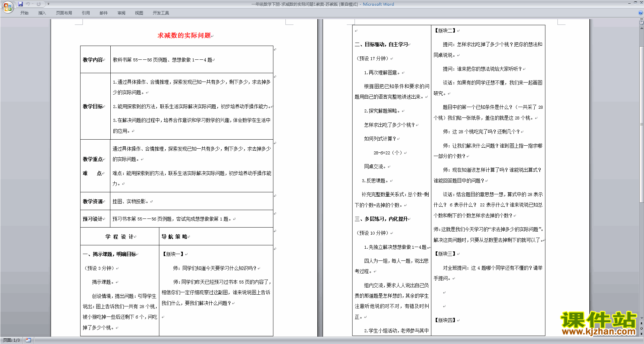Click text （预设 17 分钟）

[x=372, y=58]
